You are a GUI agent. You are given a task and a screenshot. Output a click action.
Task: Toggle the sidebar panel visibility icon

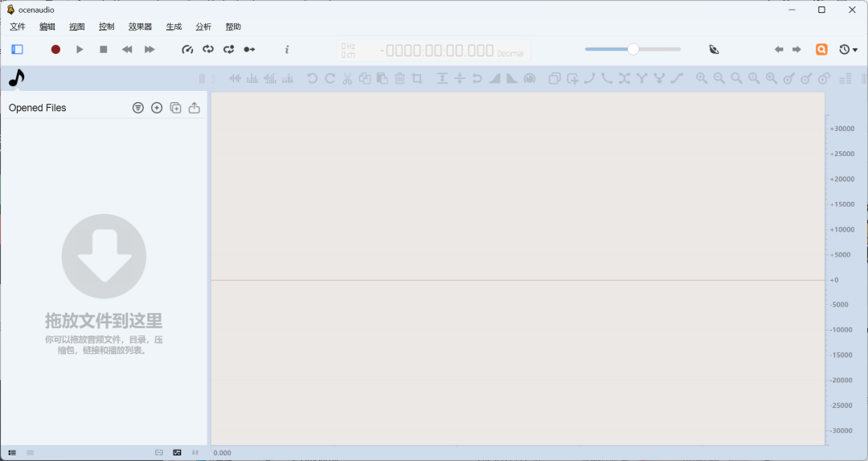pos(17,49)
